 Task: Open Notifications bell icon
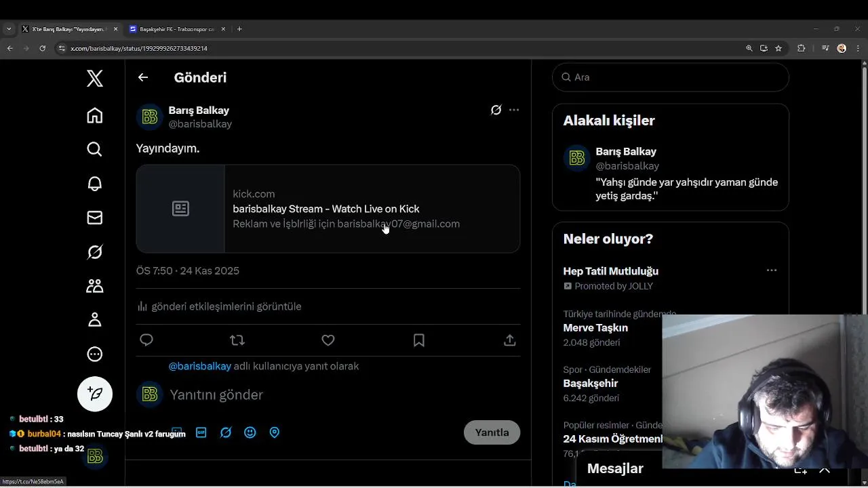tap(95, 184)
